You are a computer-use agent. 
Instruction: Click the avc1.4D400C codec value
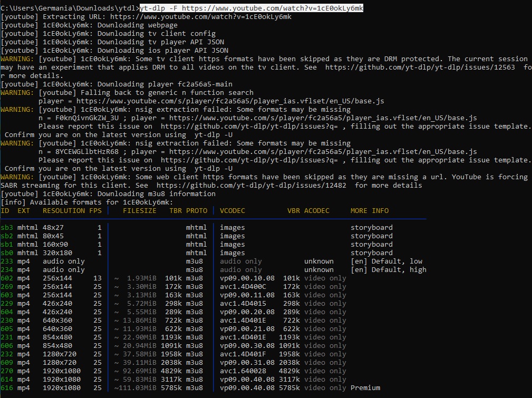[x=243, y=287]
